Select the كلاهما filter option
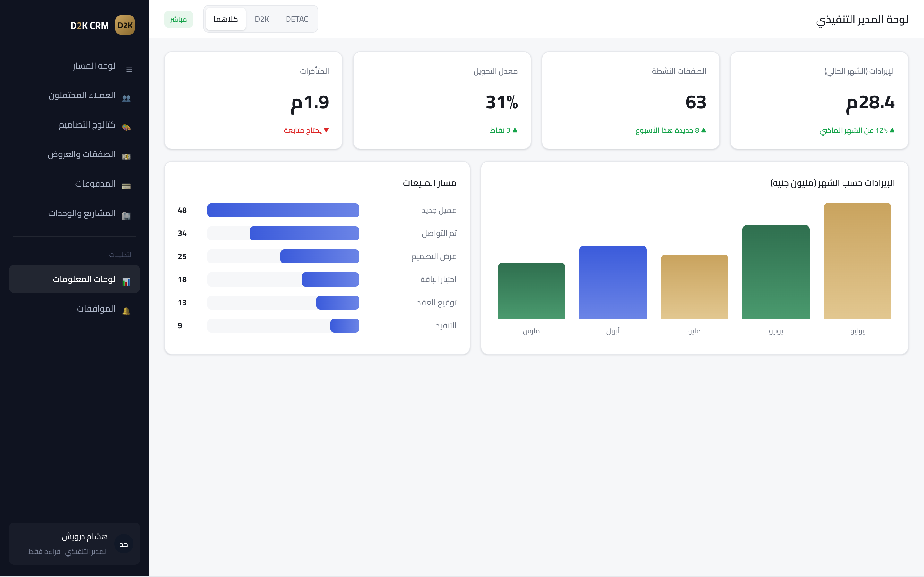The image size is (924, 577). point(226,19)
